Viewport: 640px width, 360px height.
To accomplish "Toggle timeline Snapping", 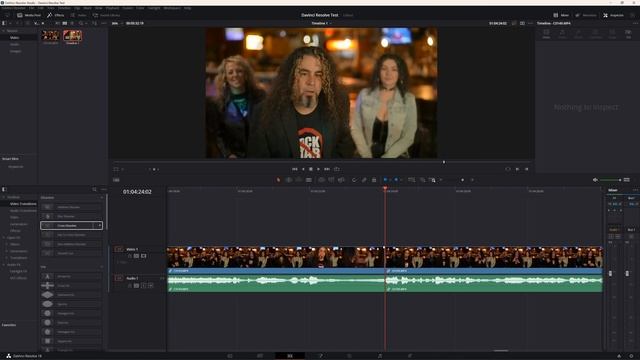I will pyautogui.click(x=354, y=180).
